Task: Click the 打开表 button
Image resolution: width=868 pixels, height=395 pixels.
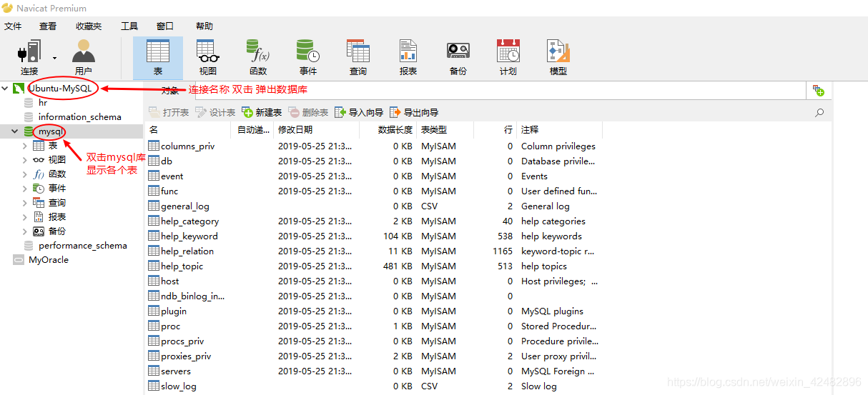Action: tap(169, 113)
